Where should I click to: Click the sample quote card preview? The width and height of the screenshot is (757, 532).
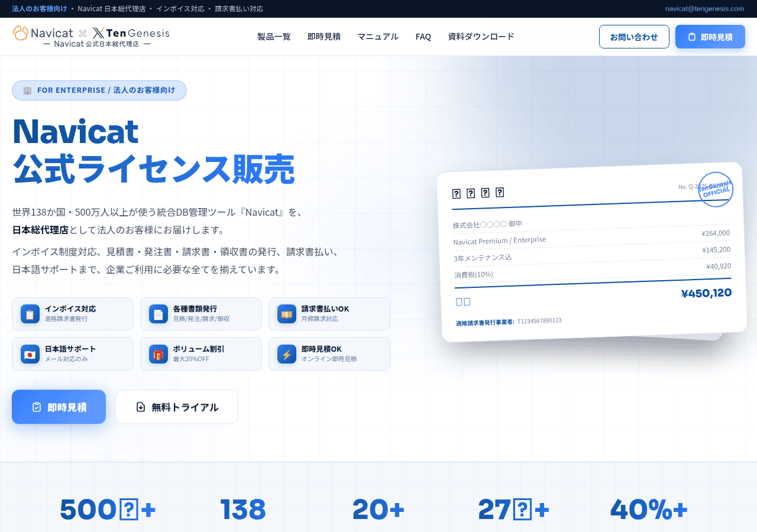tap(591, 253)
